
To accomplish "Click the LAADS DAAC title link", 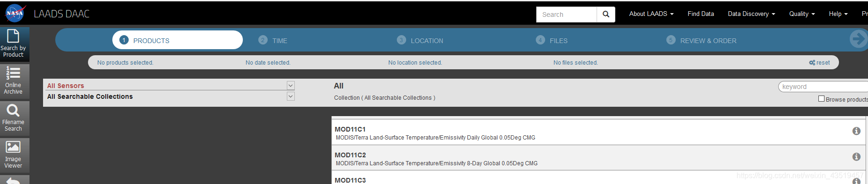I will tap(62, 14).
